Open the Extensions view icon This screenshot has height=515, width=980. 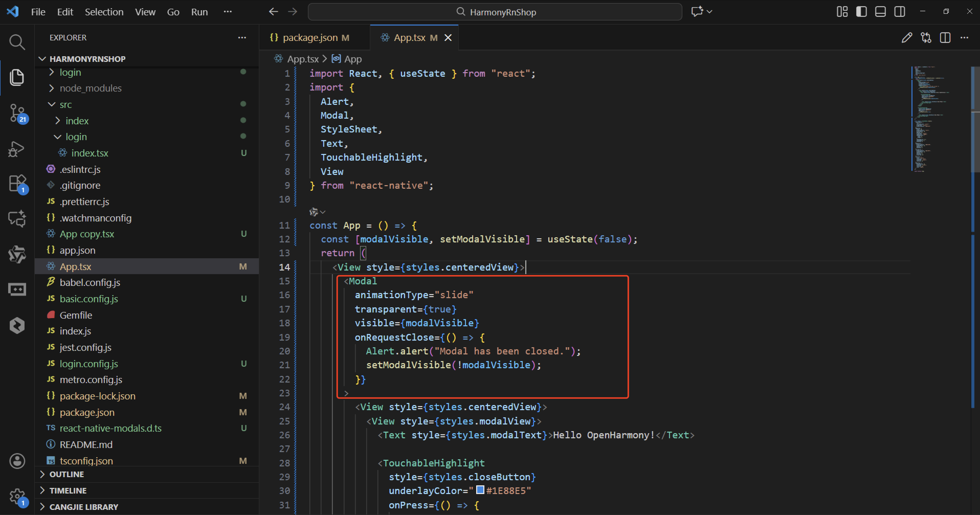pos(17,184)
